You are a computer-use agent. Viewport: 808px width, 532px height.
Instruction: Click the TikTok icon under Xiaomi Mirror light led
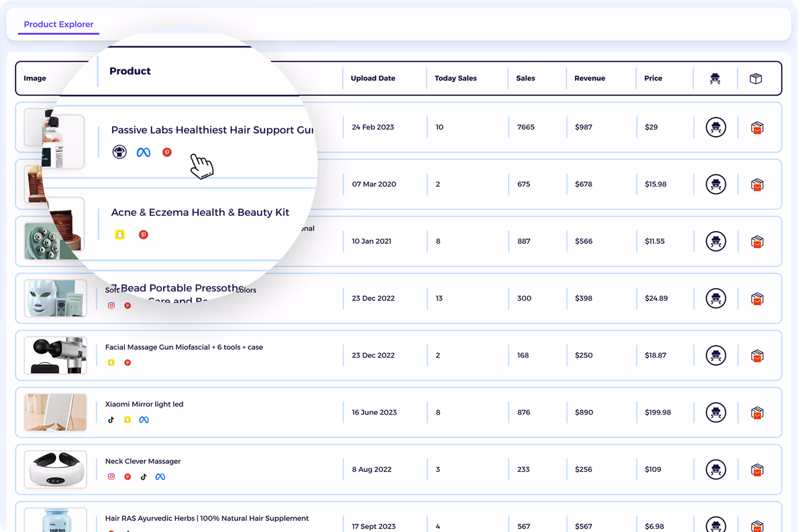click(111, 420)
